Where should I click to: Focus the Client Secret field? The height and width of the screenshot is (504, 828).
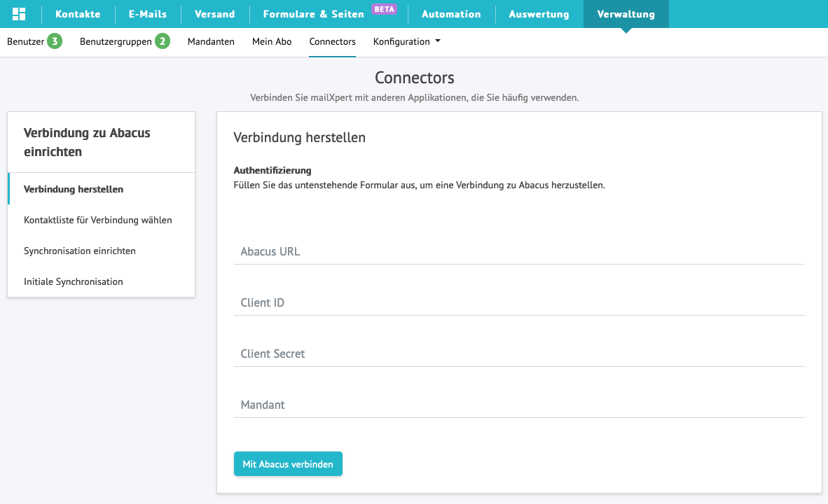(x=519, y=354)
